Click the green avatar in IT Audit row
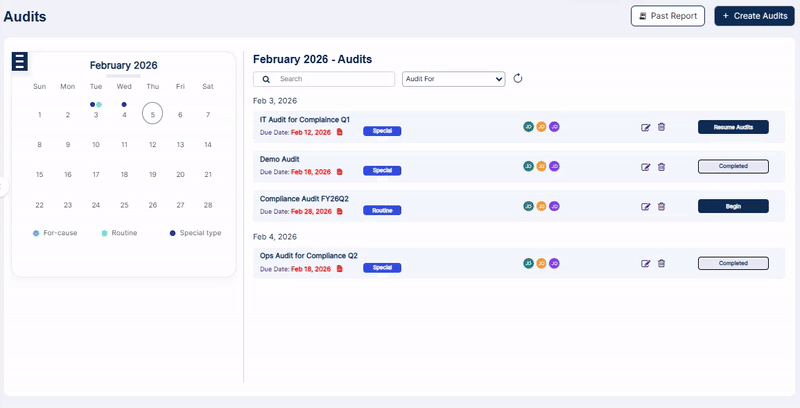Viewport: 800px width, 408px height. pos(529,126)
